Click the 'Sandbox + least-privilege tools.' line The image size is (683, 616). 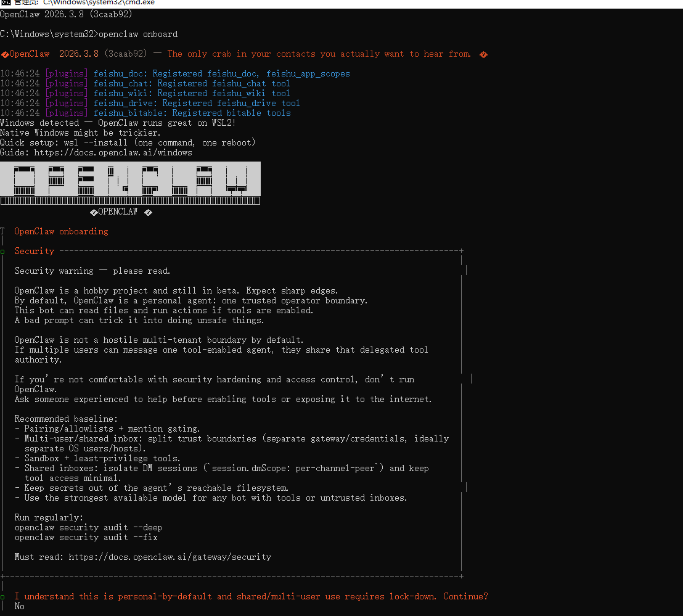97,458
